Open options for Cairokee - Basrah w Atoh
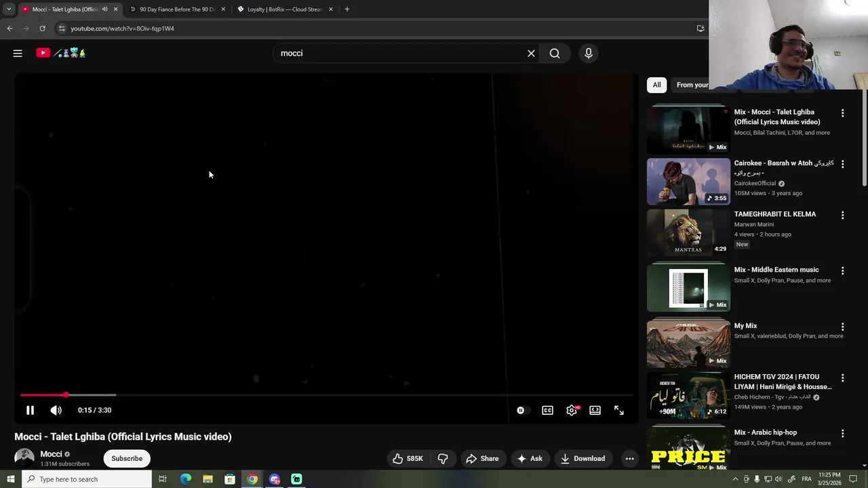 (842, 164)
